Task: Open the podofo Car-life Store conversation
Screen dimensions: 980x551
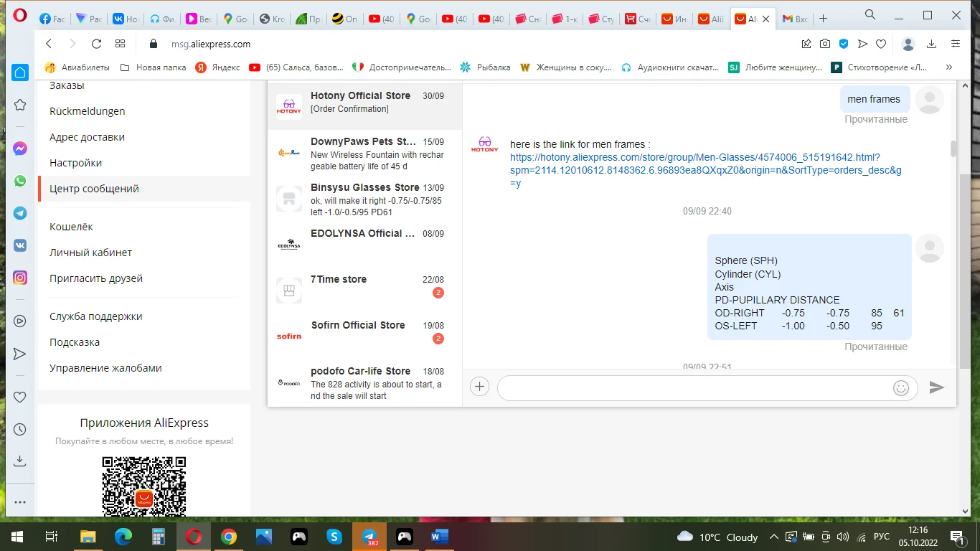Action: tap(364, 382)
